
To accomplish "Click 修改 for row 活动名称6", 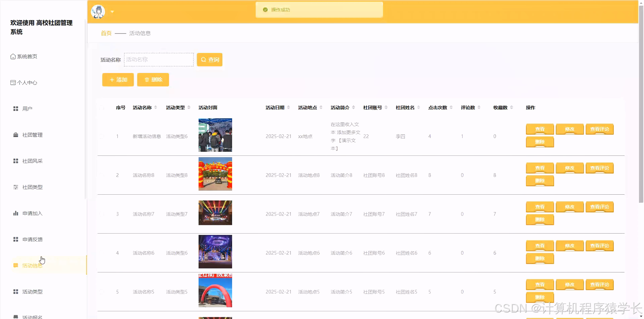I will tap(570, 246).
